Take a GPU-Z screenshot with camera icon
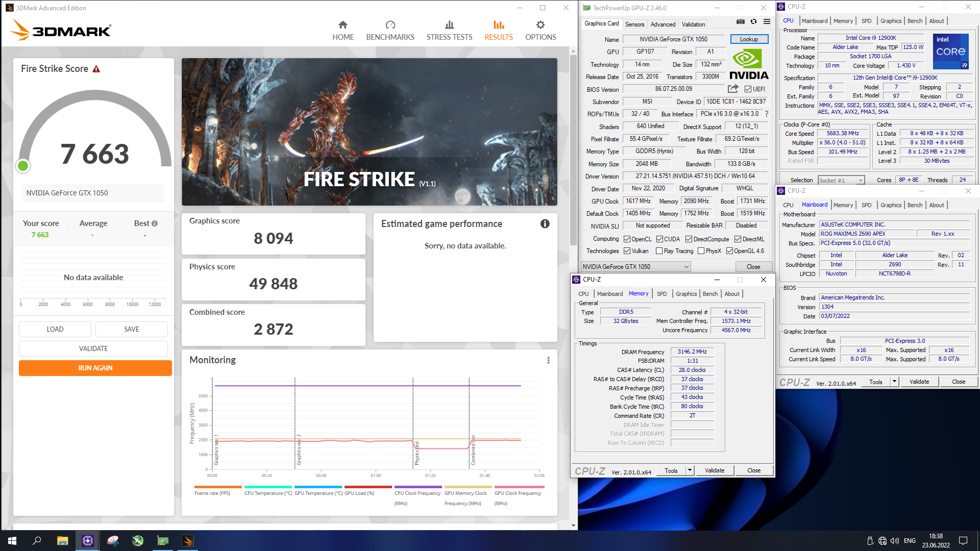This screenshot has width=980, height=551. 741,21
